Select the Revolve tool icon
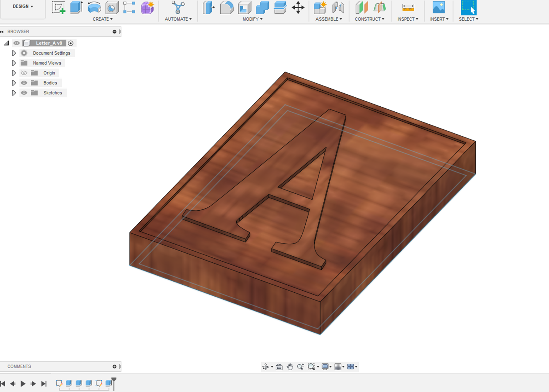This screenshot has width=549, height=392. (94, 8)
